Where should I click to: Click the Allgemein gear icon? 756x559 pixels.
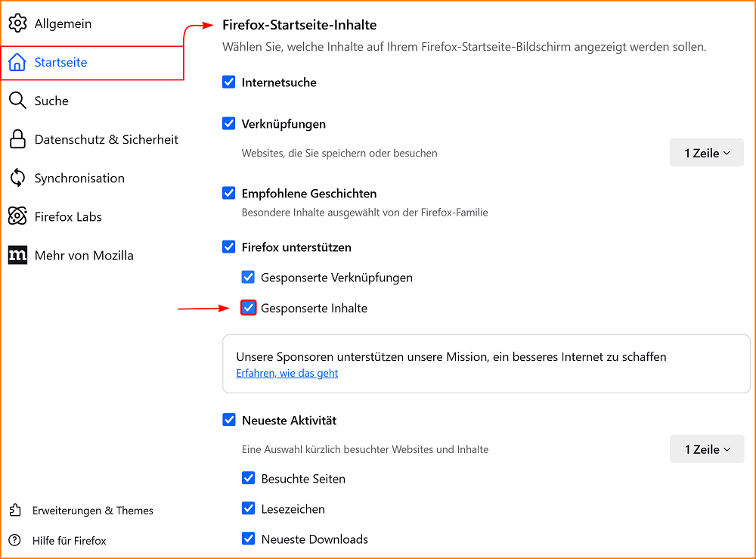(x=17, y=23)
